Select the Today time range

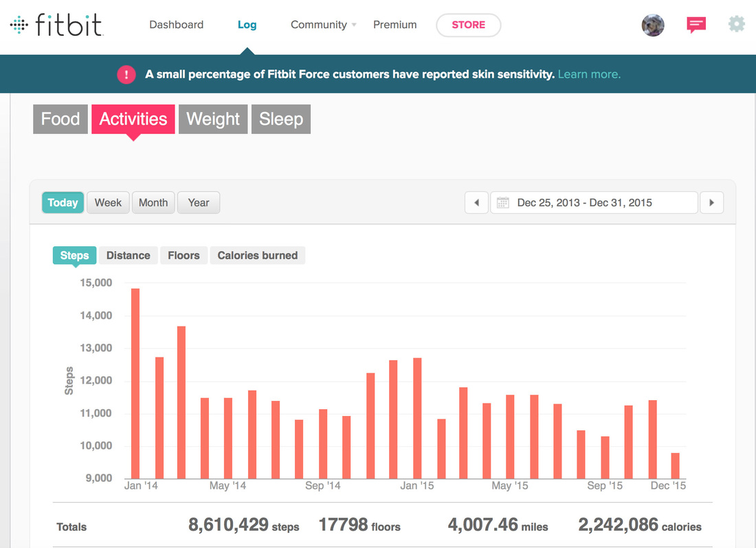[63, 203]
